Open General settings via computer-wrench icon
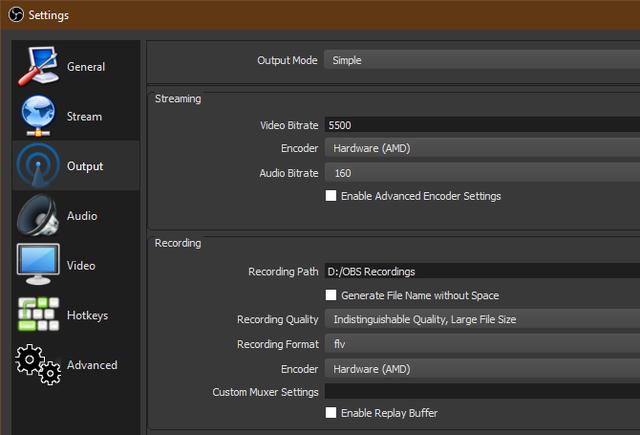This screenshot has width=640, height=435. point(38,67)
